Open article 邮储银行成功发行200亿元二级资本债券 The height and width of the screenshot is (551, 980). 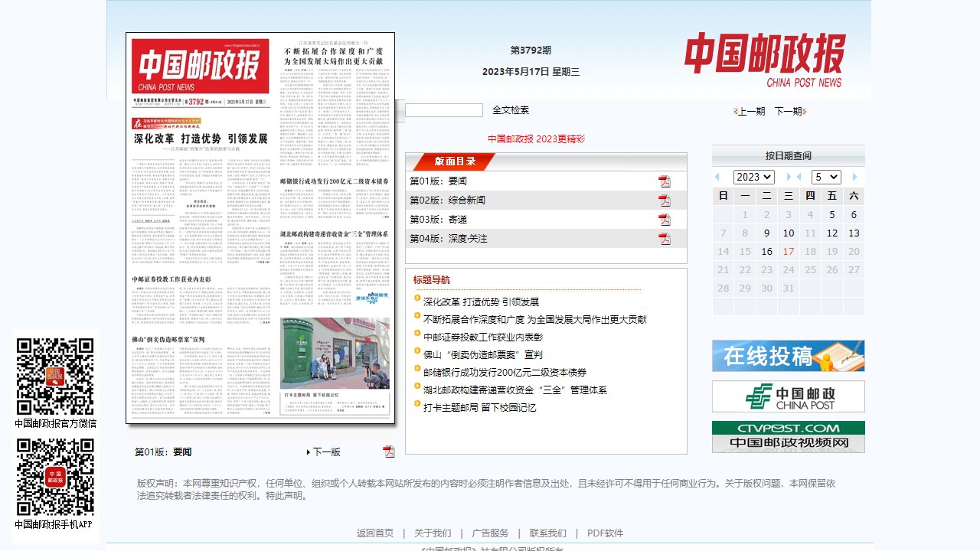coord(505,372)
